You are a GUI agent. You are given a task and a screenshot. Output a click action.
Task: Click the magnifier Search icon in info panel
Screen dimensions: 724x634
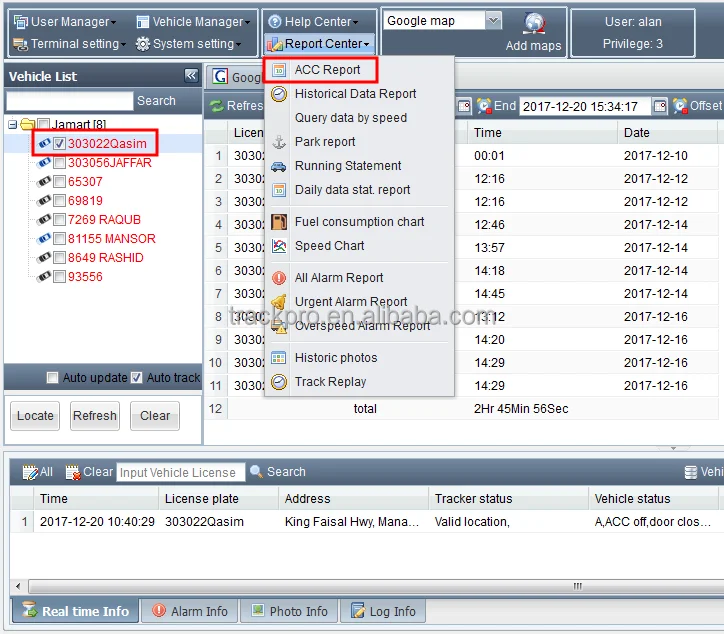[257, 472]
